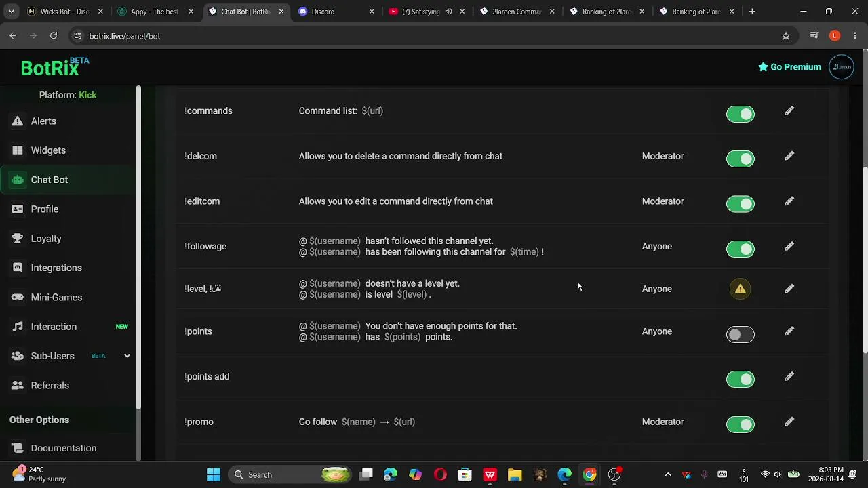Click the 'Command list:' response text

click(328, 110)
